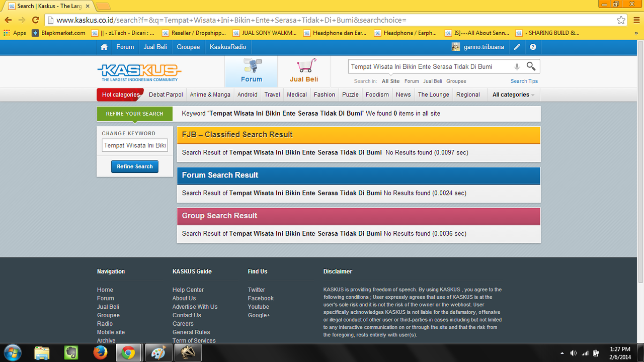Reload the page with refresh icon

pos(35,20)
